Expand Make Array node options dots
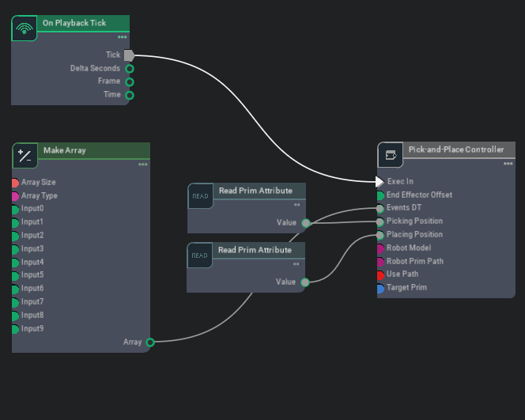 [x=143, y=164]
